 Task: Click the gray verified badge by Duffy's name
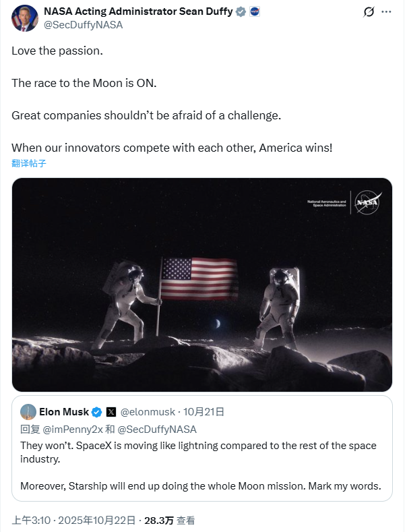tap(240, 11)
